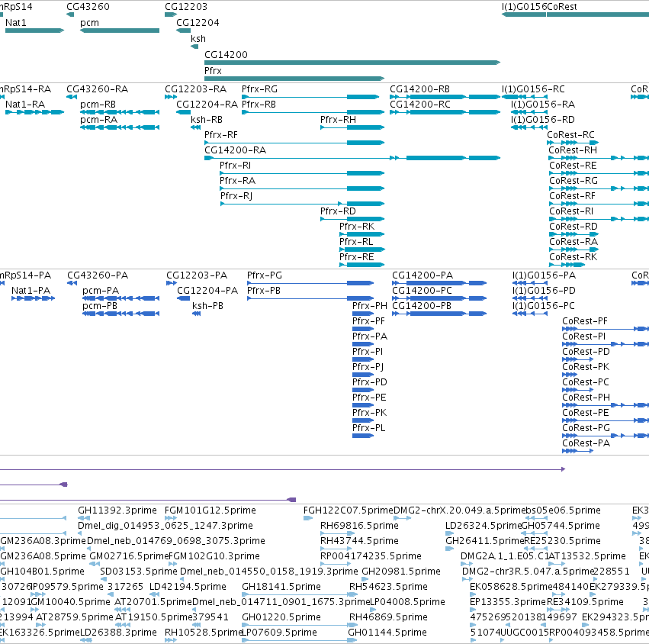Select the CG12204 gene label
Screen dimensions: 649x644
[x=198, y=23]
